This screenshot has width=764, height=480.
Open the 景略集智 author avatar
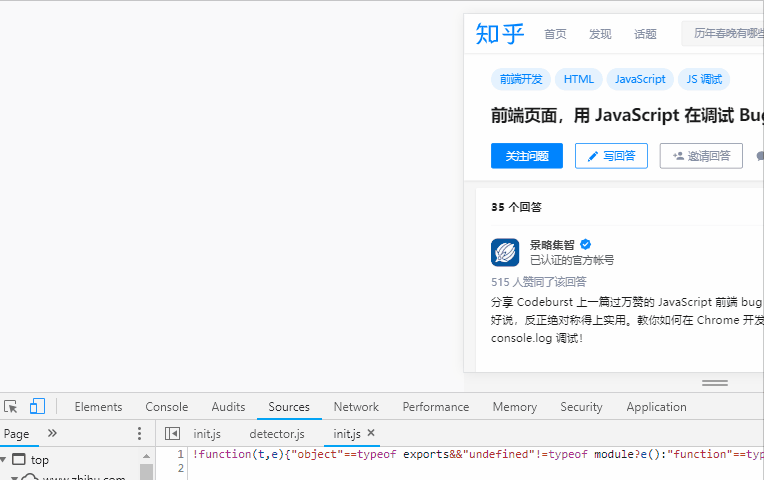(505, 252)
